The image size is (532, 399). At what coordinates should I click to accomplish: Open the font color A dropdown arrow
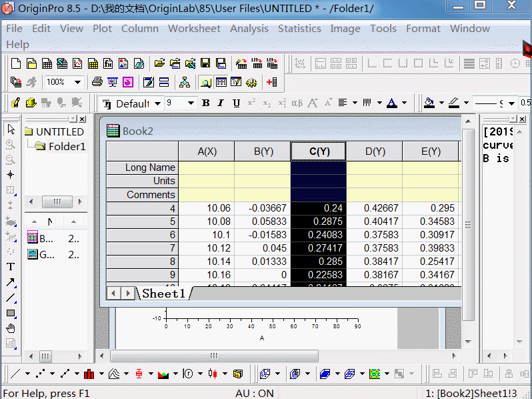pos(405,103)
